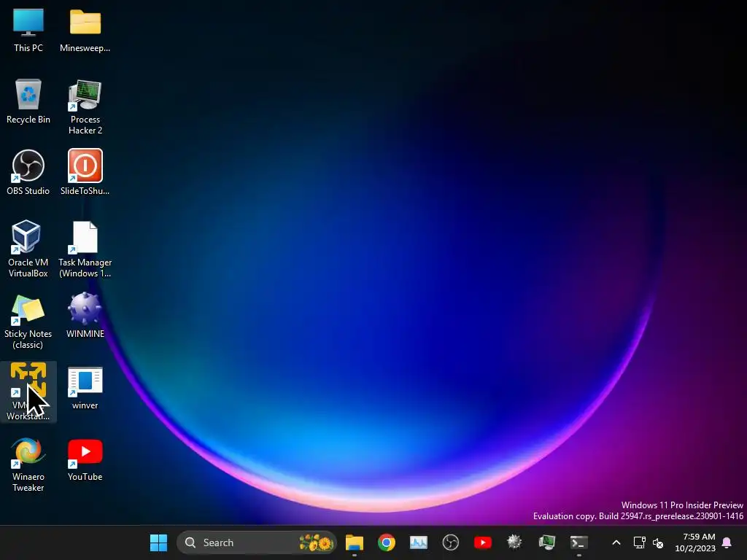Open the Terminal taskbar icon

578,542
